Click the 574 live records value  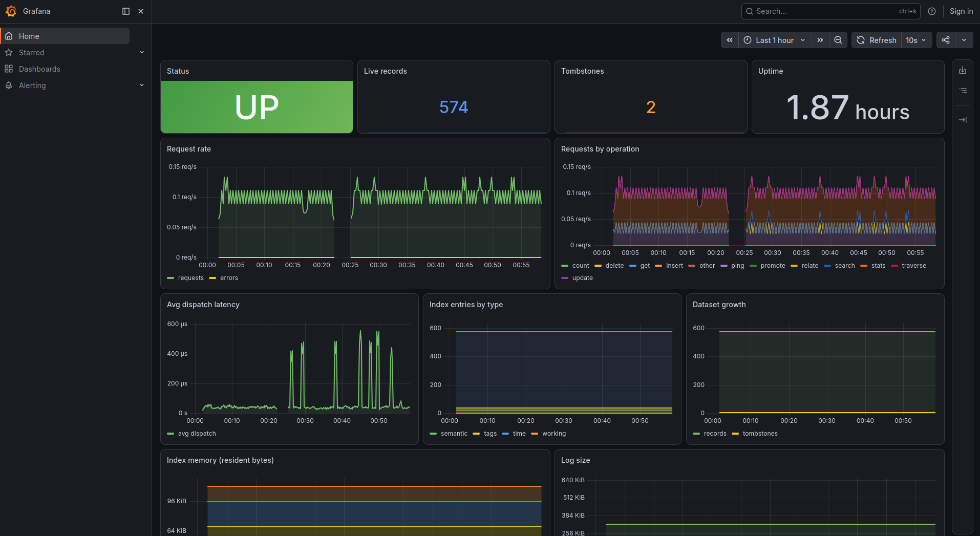(454, 107)
